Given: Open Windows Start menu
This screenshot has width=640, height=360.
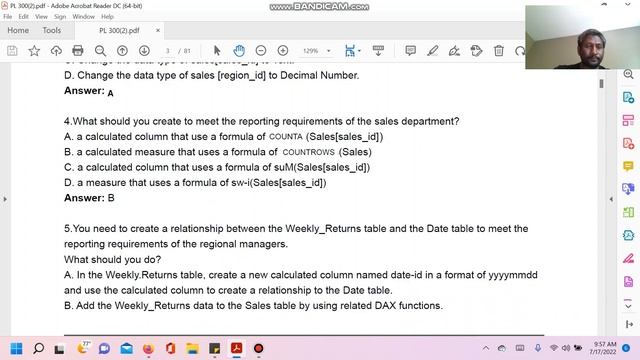Looking at the screenshot, I should [16, 349].
